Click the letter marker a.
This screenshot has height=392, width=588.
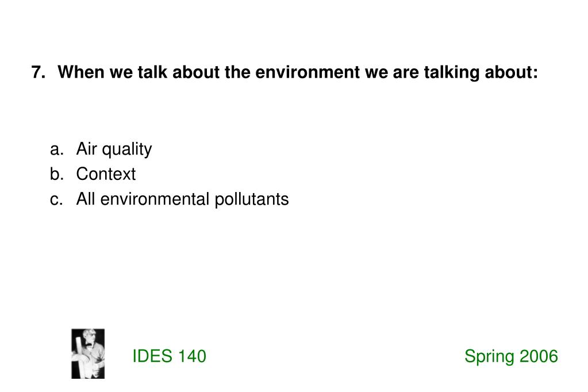(56, 149)
